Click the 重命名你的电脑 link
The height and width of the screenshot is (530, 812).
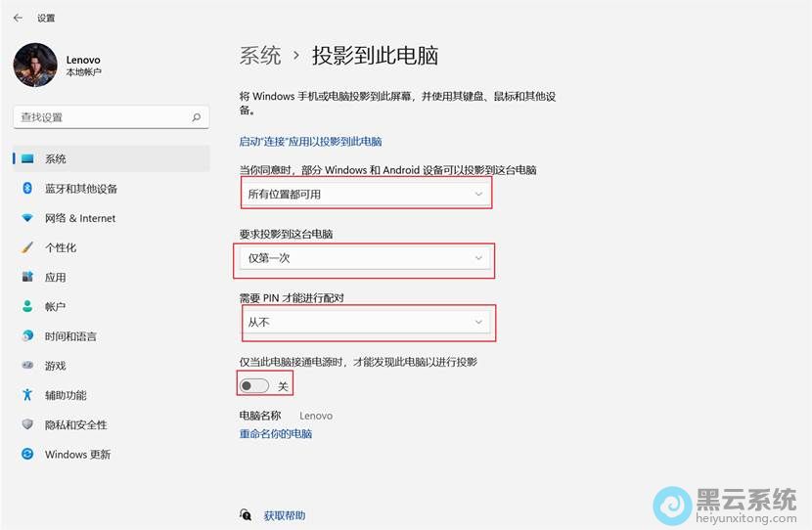click(x=276, y=433)
